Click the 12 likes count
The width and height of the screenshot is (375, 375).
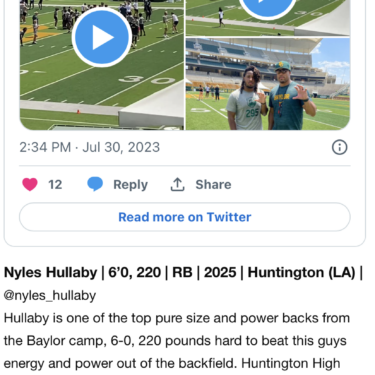pyautogui.click(x=55, y=185)
